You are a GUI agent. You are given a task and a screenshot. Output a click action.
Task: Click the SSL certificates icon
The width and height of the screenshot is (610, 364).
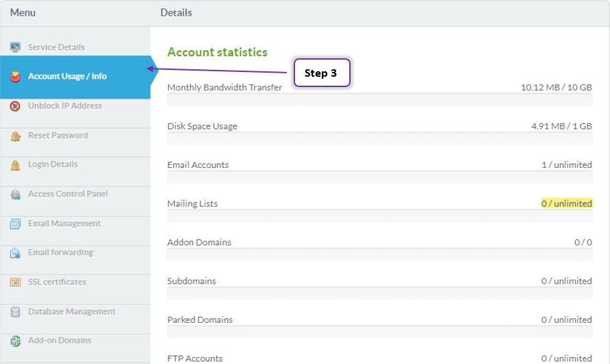(15, 282)
